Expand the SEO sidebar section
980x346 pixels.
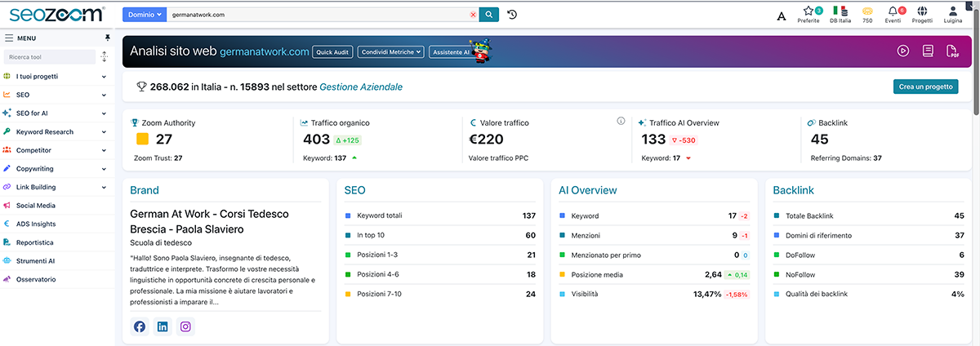click(56, 95)
